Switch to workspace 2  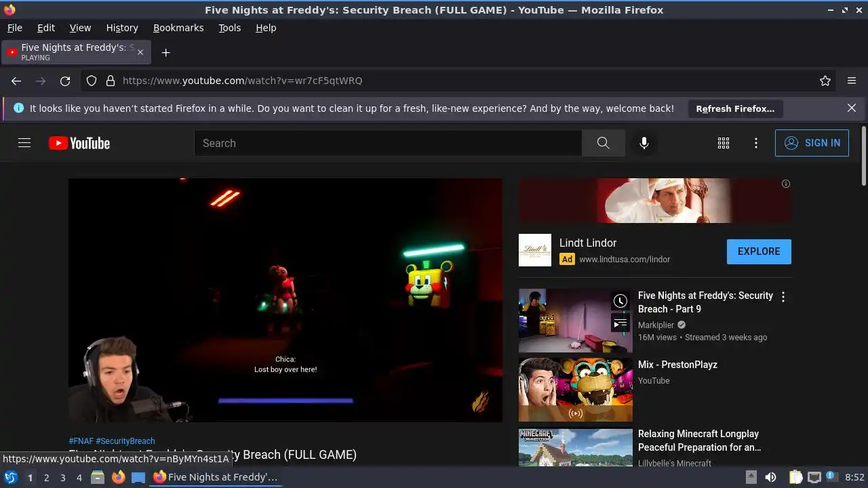point(46,478)
